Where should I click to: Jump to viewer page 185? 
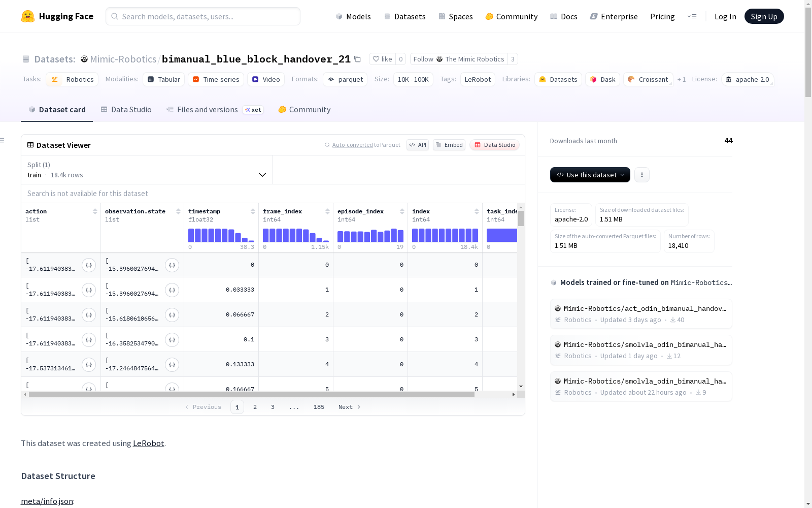[x=319, y=407]
